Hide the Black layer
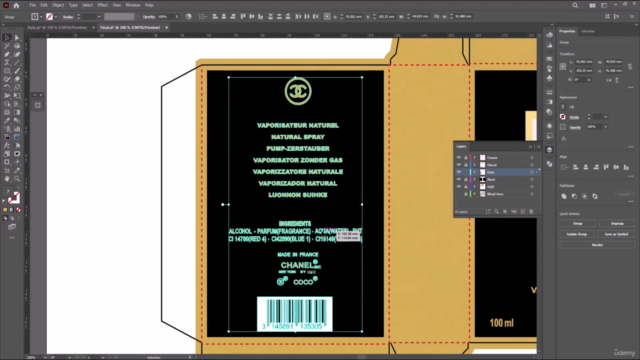 [x=459, y=179]
